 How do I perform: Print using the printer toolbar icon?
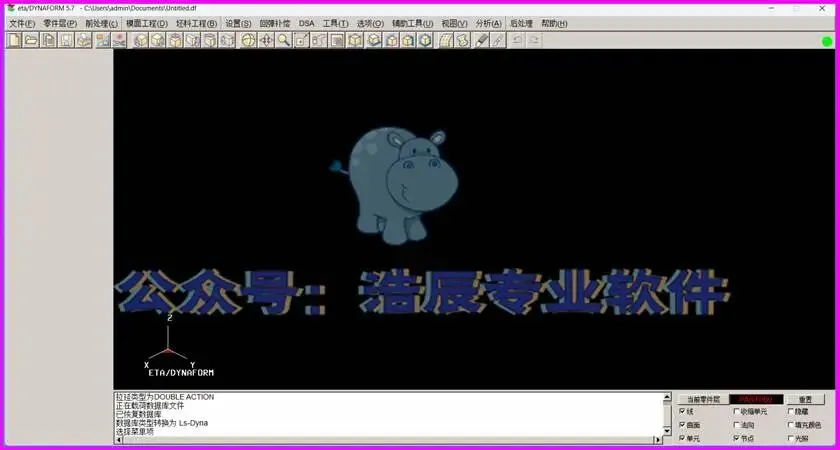(x=83, y=40)
